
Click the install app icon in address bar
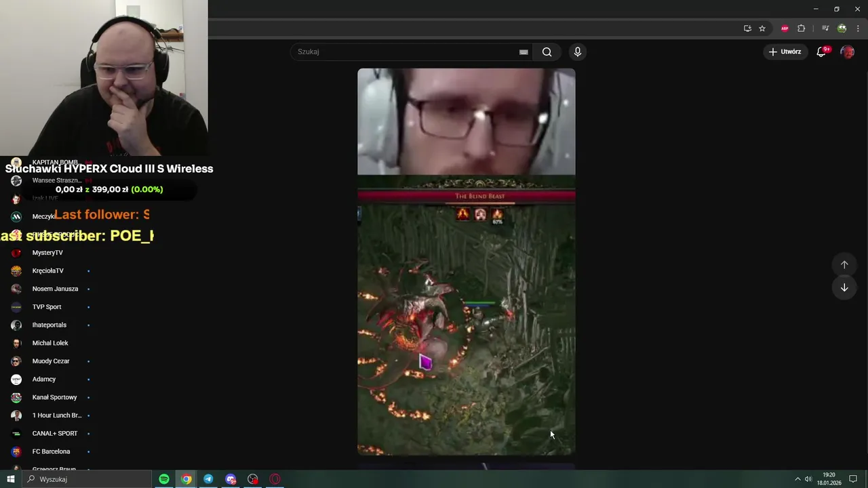click(747, 28)
